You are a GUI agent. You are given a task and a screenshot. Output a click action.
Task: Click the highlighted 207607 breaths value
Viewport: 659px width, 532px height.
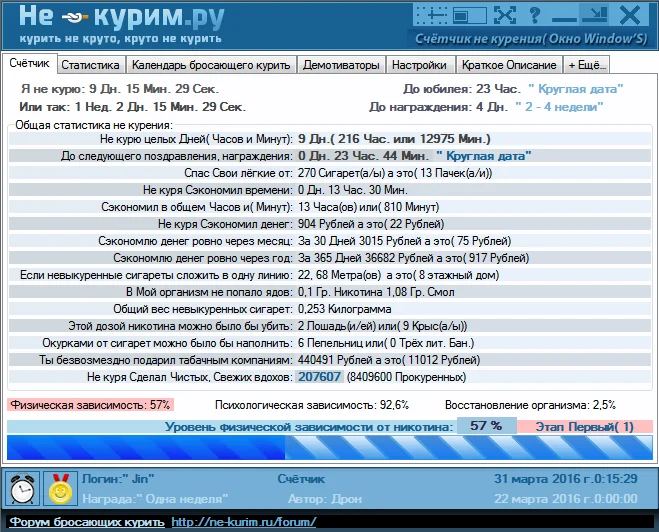(x=319, y=377)
